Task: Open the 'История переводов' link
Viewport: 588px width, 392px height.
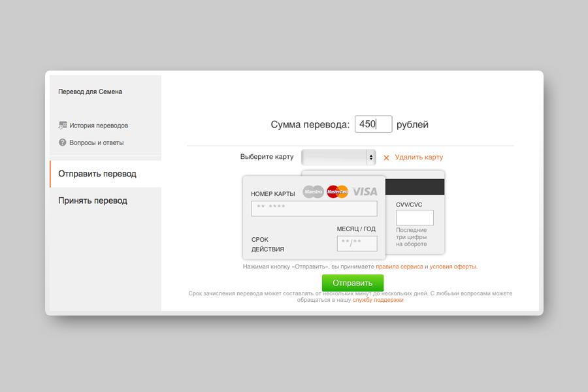Action: (99, 125)
